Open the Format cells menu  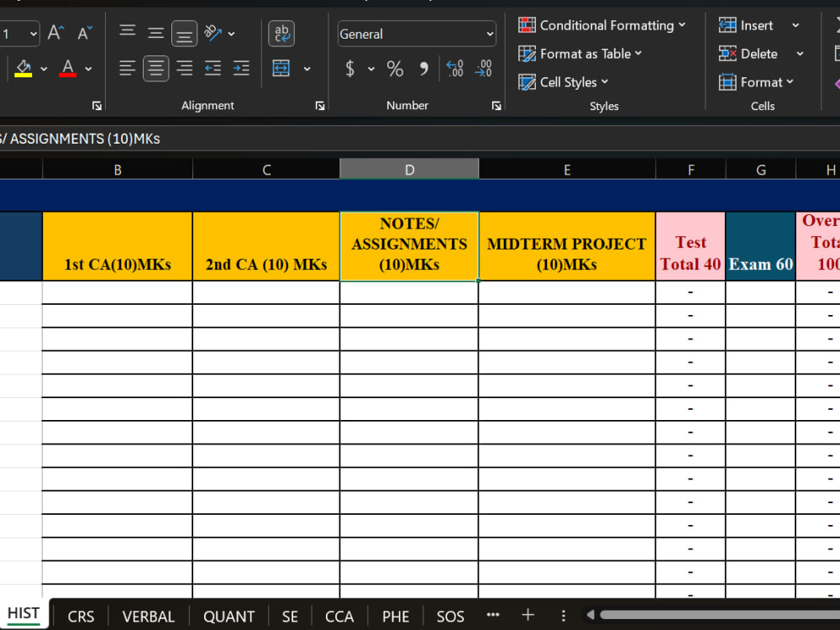(756, 82)
